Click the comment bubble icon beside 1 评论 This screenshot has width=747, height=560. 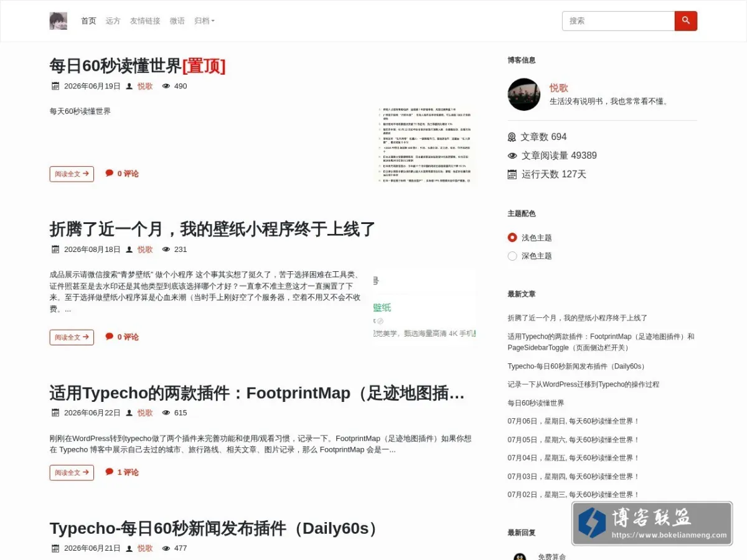(110, 472)
